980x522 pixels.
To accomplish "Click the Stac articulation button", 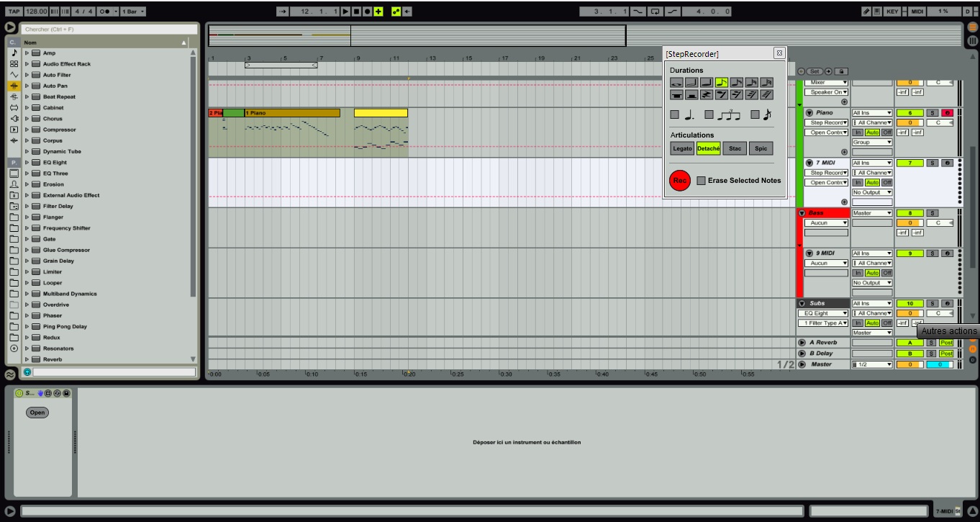I will click(x=734, y=149).
